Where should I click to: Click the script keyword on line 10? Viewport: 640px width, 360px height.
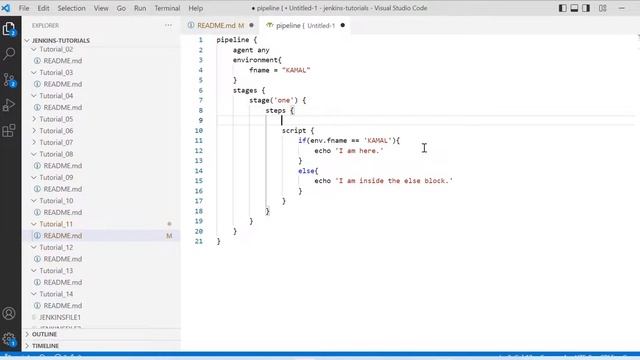(x=294, y=131)
